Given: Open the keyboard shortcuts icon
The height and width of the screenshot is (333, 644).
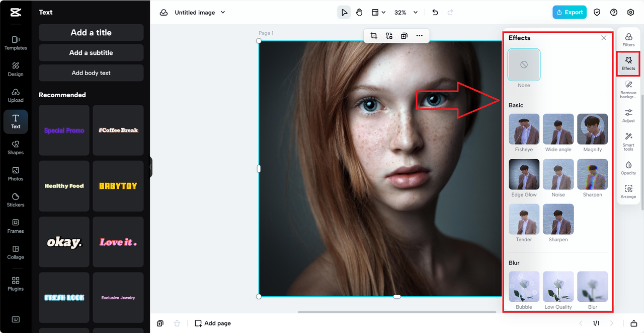Looking at the screenshot, I should [16, 319].
